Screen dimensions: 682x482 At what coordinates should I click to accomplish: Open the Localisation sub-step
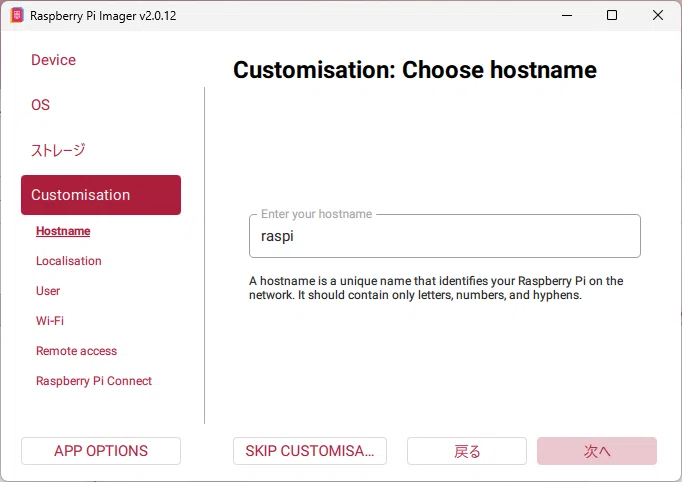69,261
